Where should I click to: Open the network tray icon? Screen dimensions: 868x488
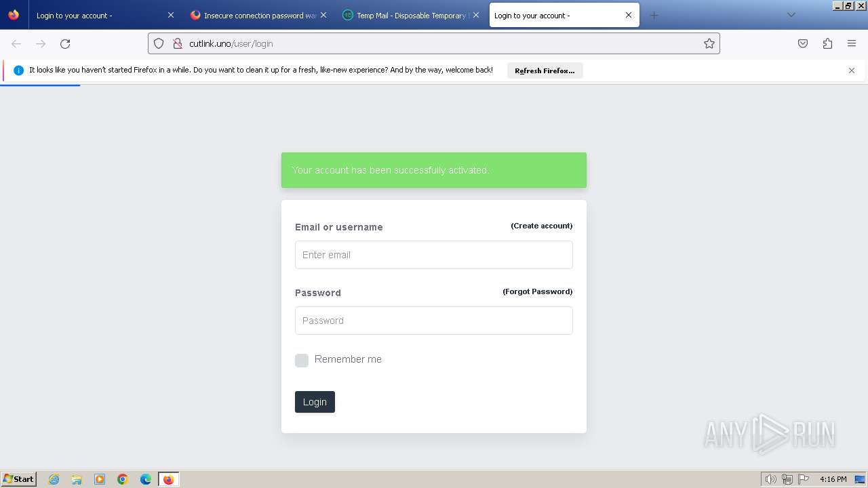[x=787, y=479]
